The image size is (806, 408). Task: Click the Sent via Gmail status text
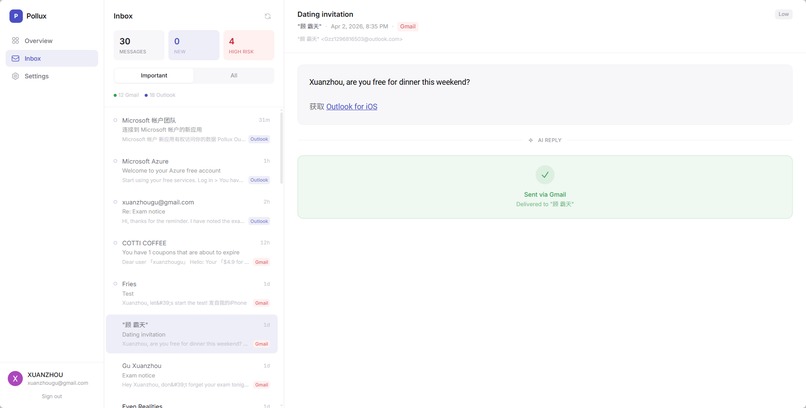(545, 195)
